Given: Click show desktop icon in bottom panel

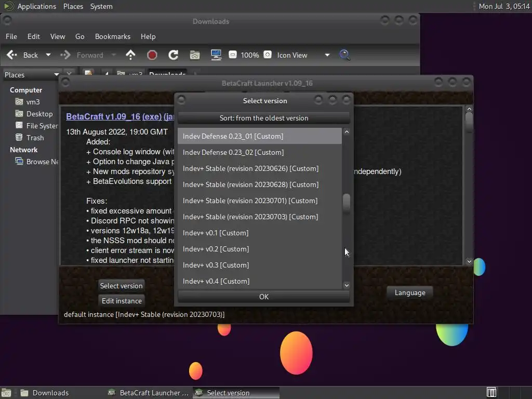Looking at the screenshot, I should click(6, 393).
